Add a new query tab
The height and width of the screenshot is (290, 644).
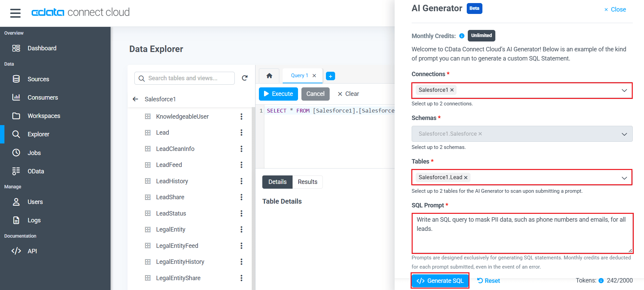coord(330,76)
